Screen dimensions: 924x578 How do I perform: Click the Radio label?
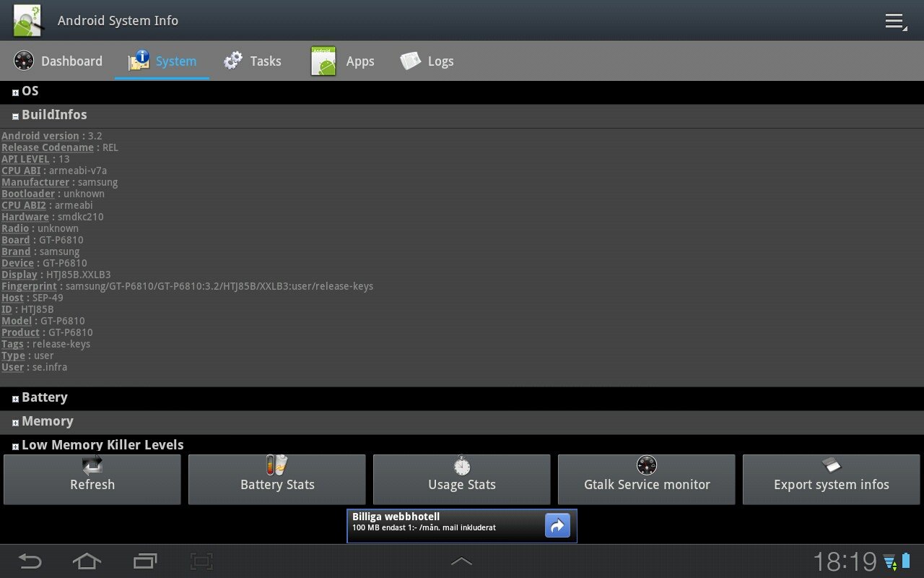tap(15, 228)
